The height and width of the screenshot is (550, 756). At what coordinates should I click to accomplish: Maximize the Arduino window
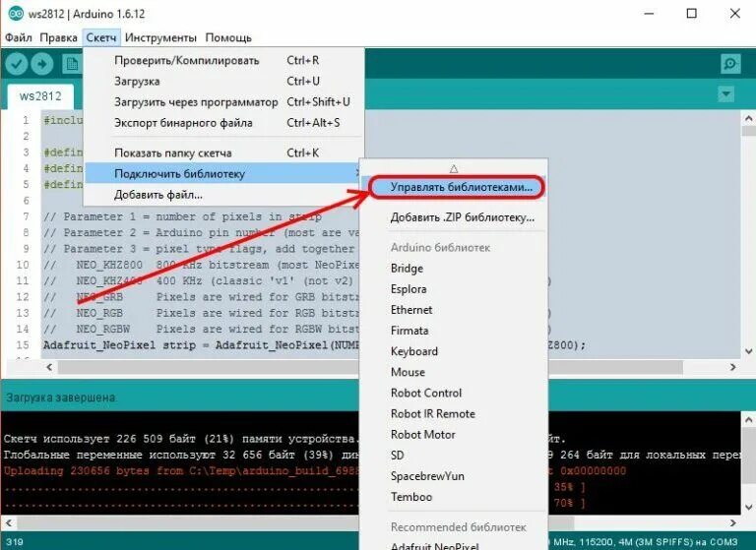pyautogui.click(x=692, y=14)
